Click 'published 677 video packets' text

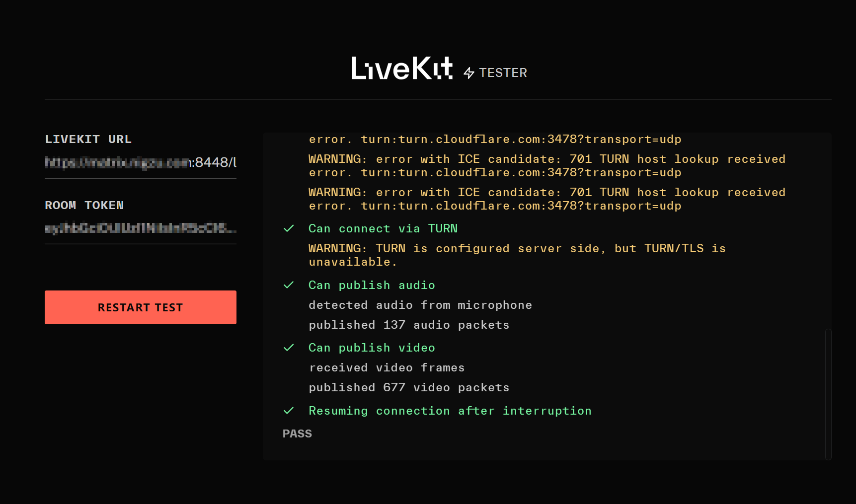[409, 387]
